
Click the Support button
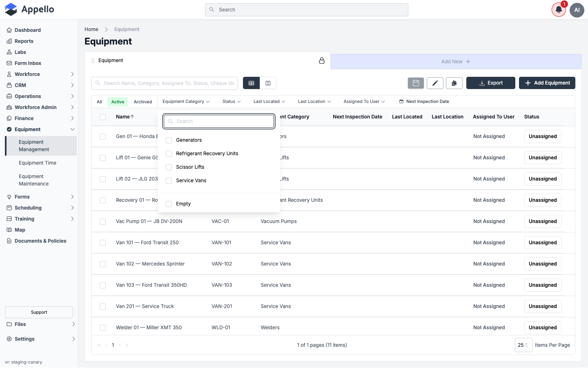pos(39,312)
